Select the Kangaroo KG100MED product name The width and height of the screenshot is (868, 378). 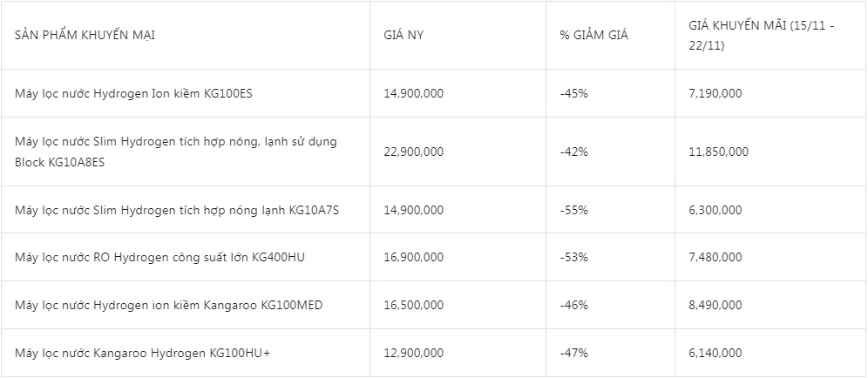166,305
